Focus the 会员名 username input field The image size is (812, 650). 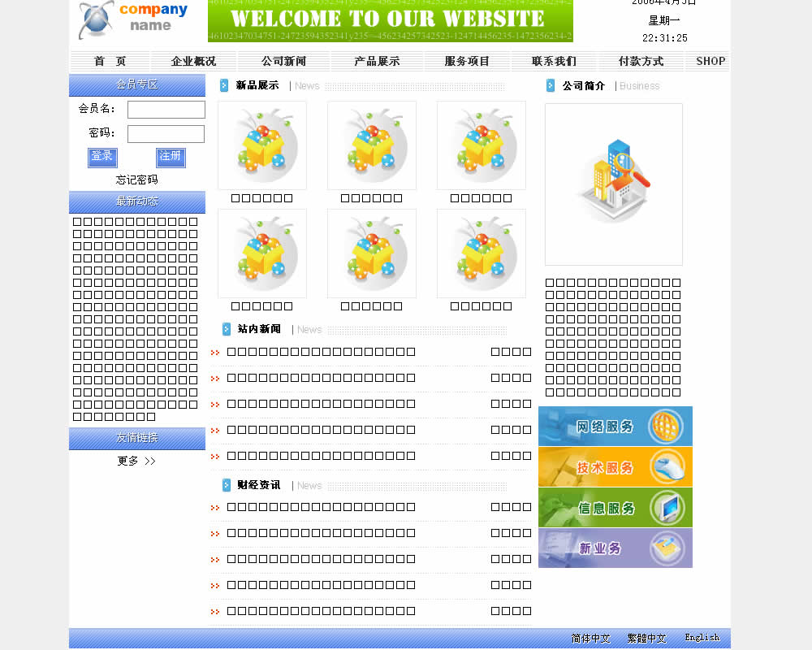pos(166,110)
